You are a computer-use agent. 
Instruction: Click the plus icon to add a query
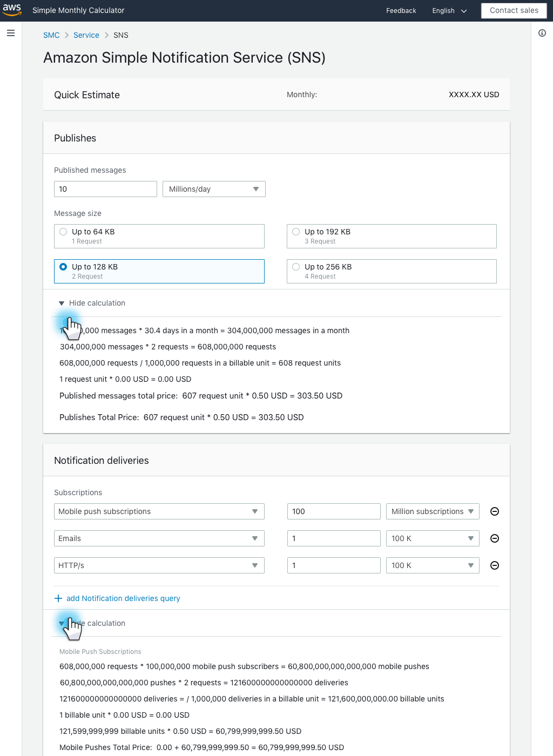click(58, 598)
